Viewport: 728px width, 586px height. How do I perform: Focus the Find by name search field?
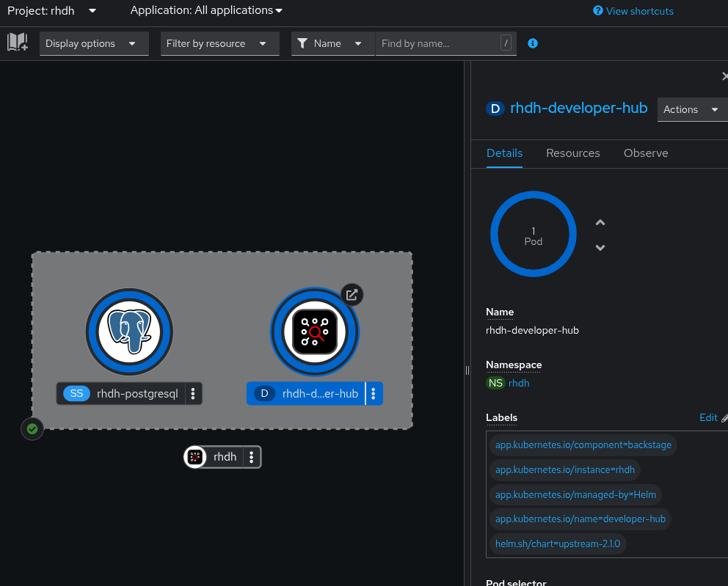pyautogui.click(x=437, y=43)
